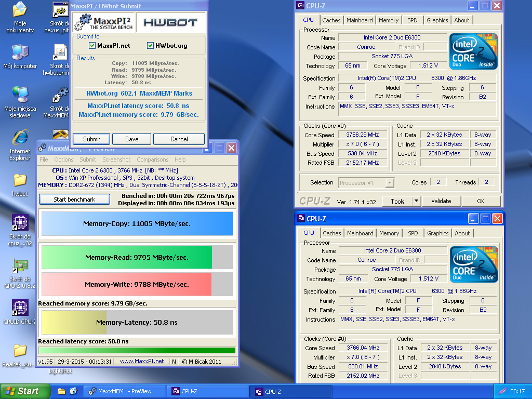Click Intel Core 2 Duo logo in upper CPU-Z
Image resolution: width=532 pixels, height=399 pixels.
pos(473,51)
